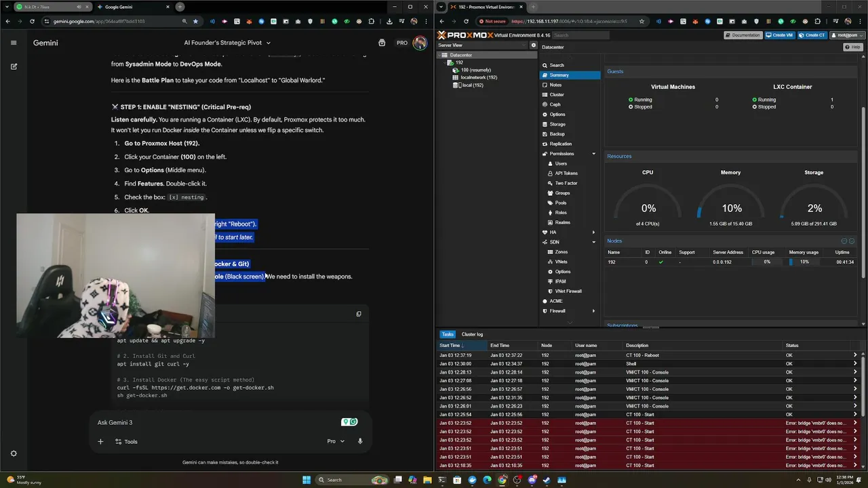The height and width of the screenshot is (488, 868).
Task: Add attachment with the plus icon in Gemini
Action: point(100,441)
